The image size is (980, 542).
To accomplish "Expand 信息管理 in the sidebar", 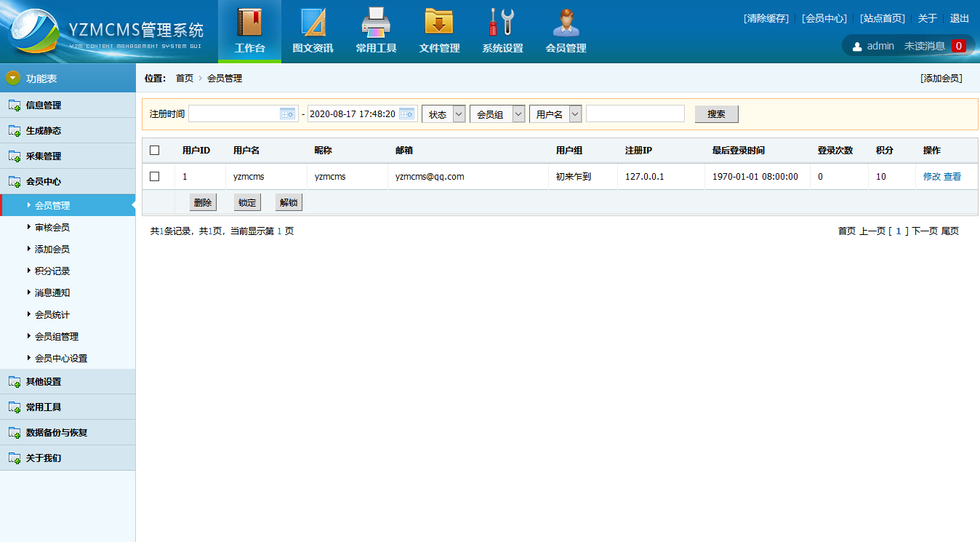I will point(44,105).
